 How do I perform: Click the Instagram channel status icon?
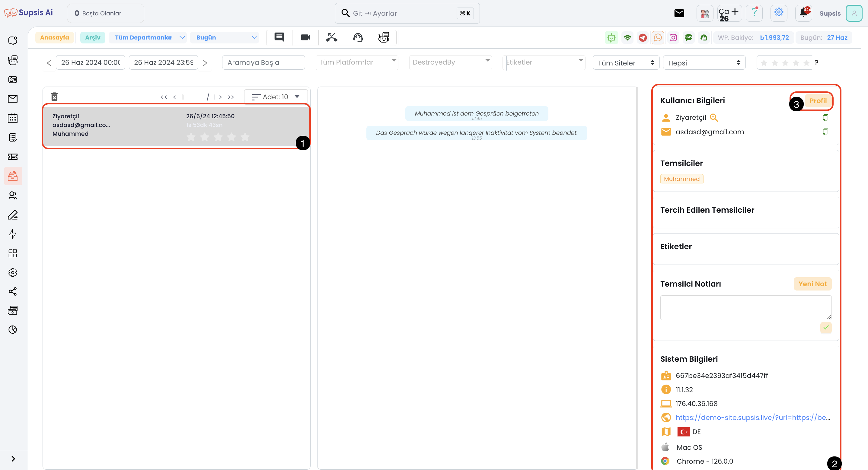click(673, 37)
